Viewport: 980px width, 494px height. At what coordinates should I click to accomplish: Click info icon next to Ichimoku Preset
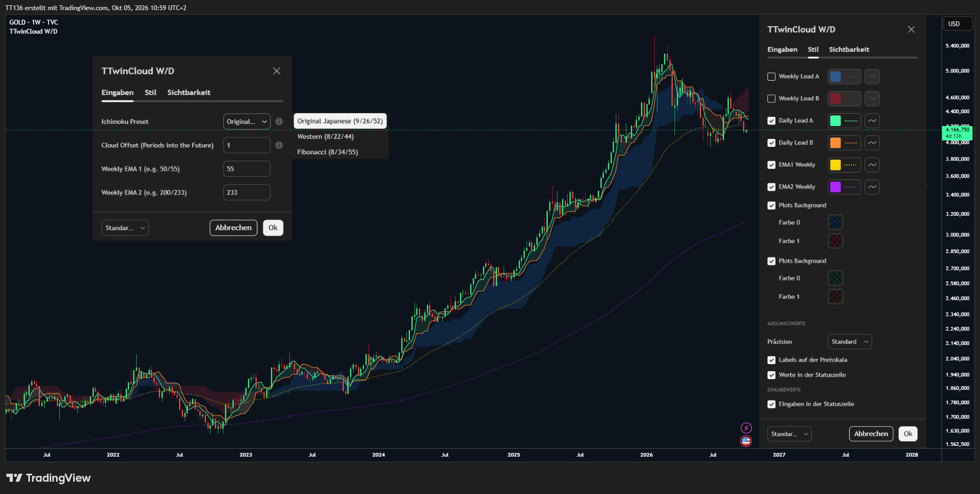(279, 122)
